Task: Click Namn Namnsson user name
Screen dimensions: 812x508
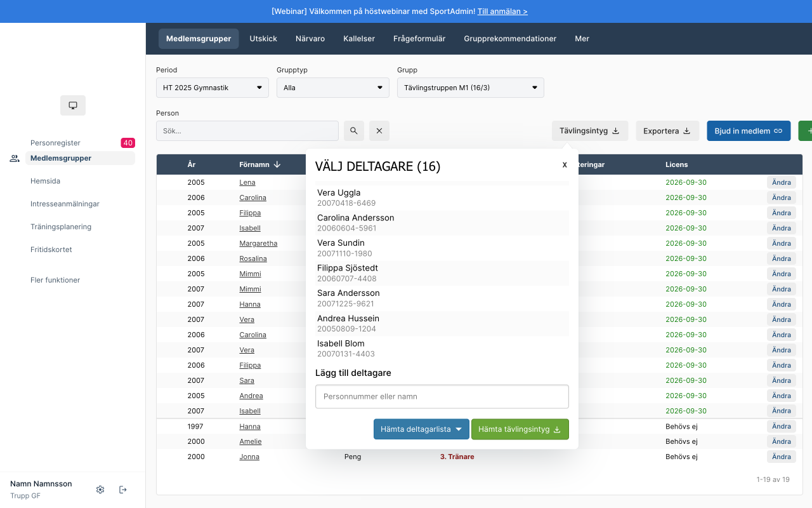Action: click(41, 484)
